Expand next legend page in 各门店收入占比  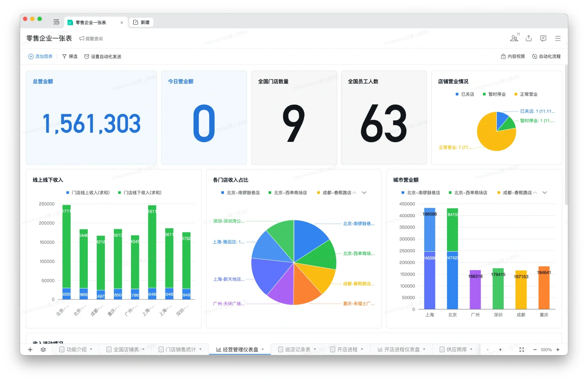(364, 193)
